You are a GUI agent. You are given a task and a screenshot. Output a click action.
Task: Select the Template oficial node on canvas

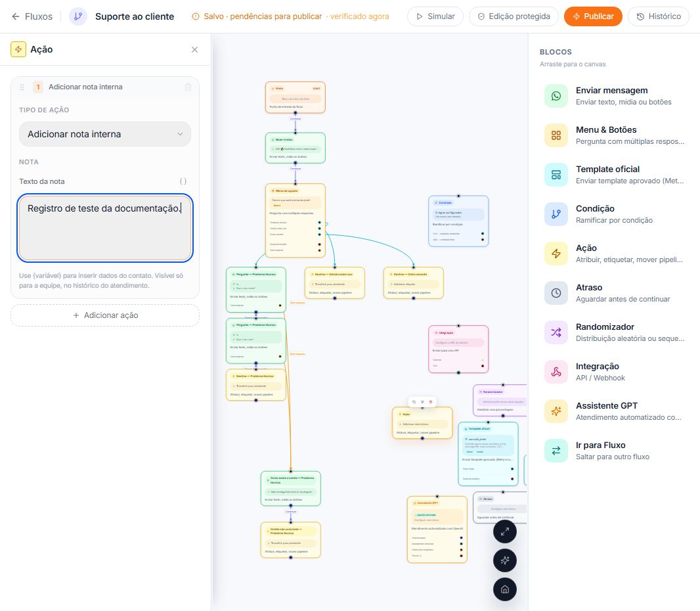point(488,454)
